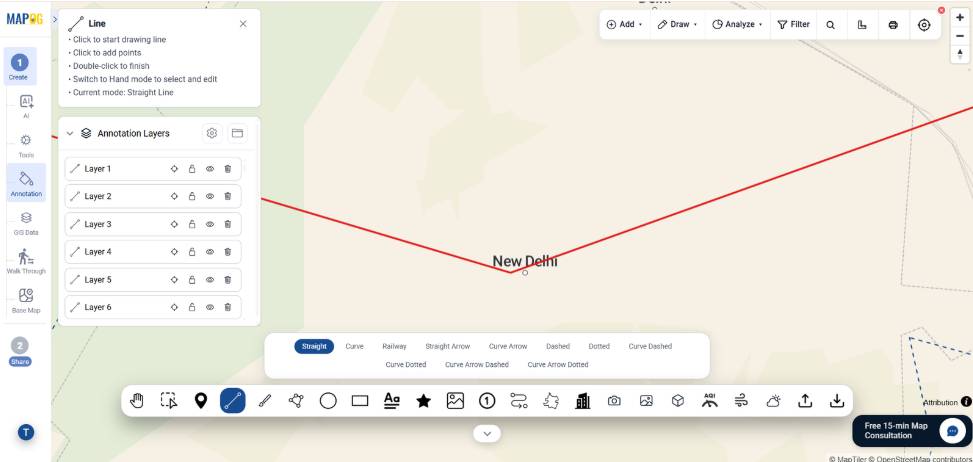Select the 3D cube model tool
The width and height of the screenshot is (973, 462).
pyautogui.click(x=678, y=401)
